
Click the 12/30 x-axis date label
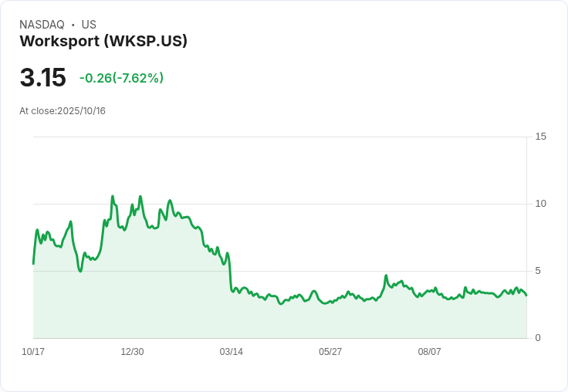tap(132, 352)
